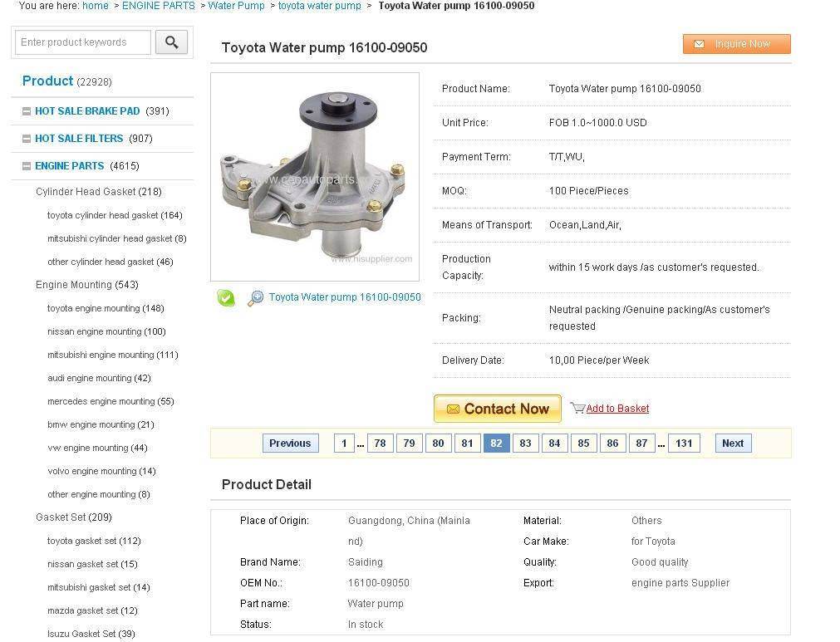The height and width of the screenshot is (642, 840).
Task: Focus the product keywords search box
Action: pos(83,42)
